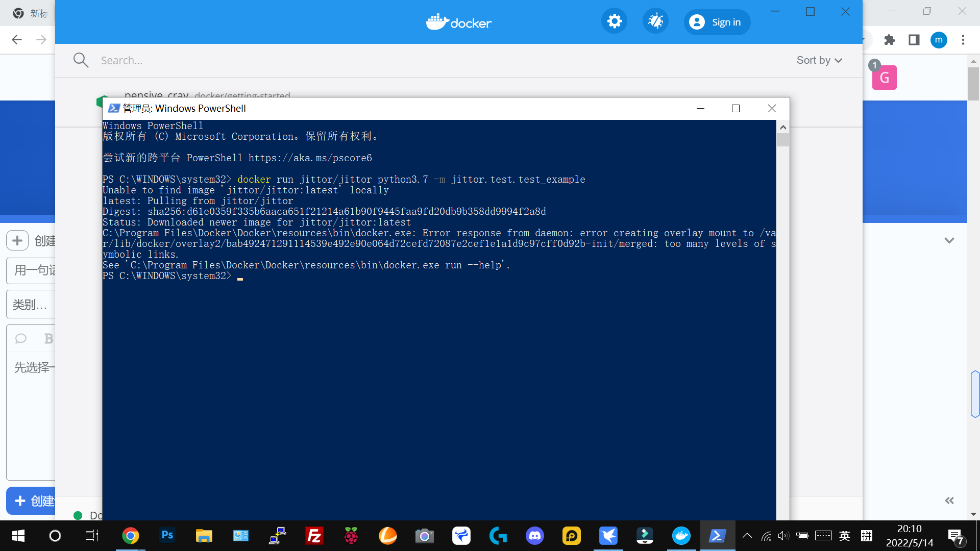Viewport: 980px width, 551px height.
Task: Toggle Chrome side panel icon
Action: tap(914, 40)
